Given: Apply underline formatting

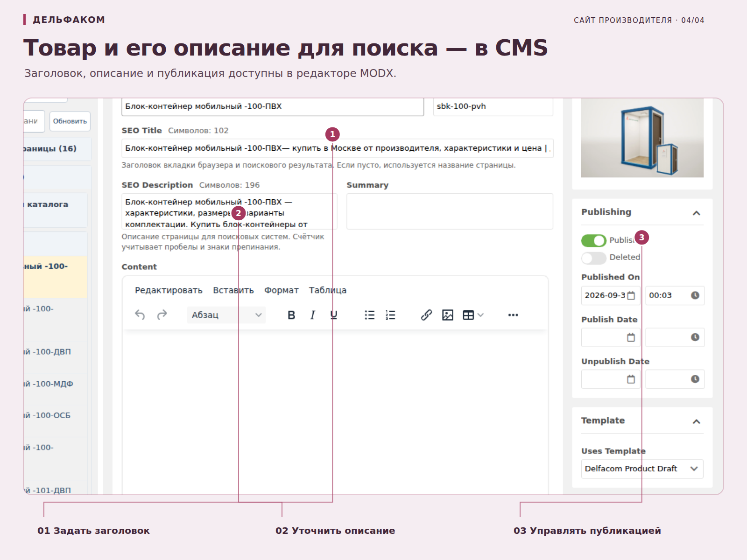Looking at the screenshot, I should point(334,315).
